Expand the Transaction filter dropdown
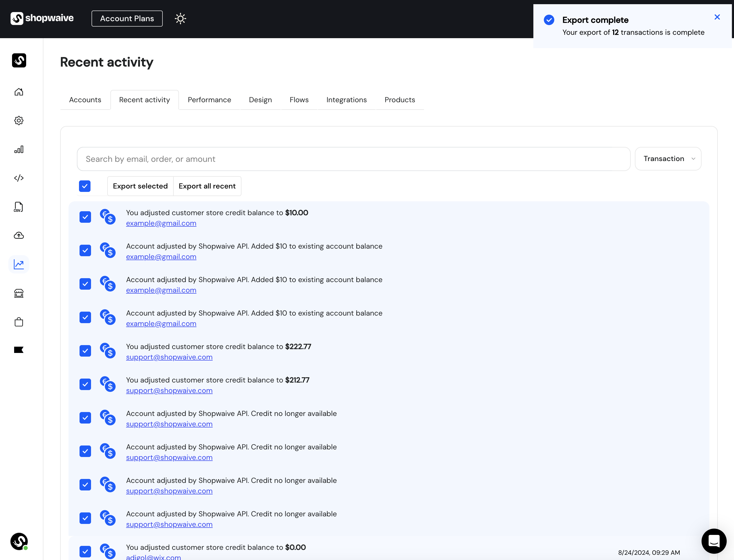 668,159
